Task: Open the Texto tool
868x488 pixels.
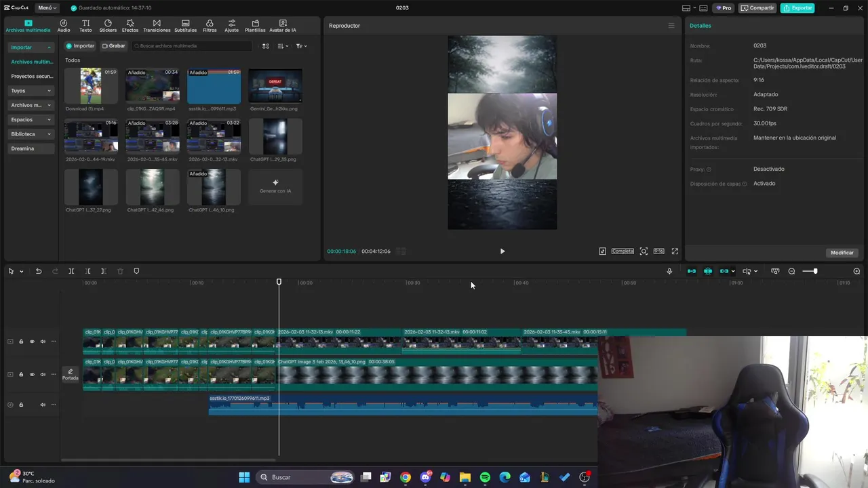Action: (85, 26)
